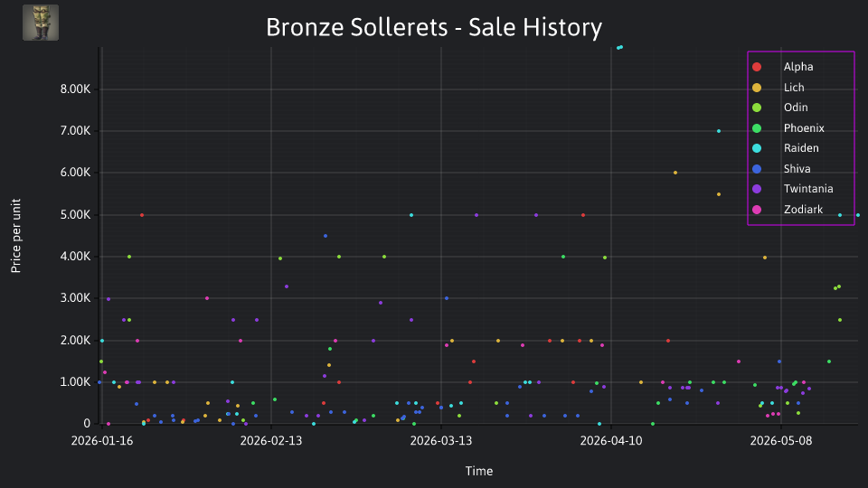Click the Bronze Sollerets item icon
This screenshot has height=488, width=868.
(41, 23)
